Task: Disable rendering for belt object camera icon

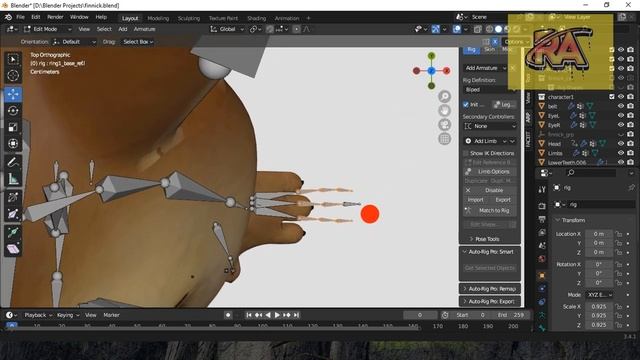Action: click(631, 106)
